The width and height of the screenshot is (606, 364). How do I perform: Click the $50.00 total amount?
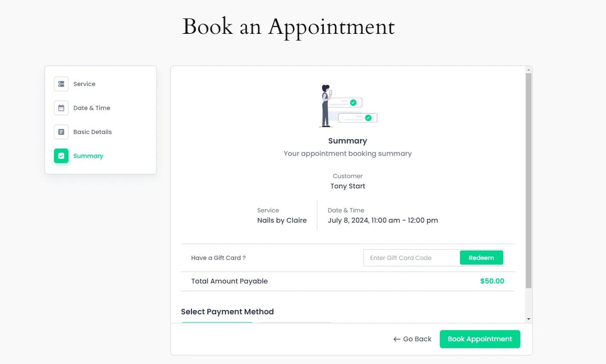pos(492,281)
